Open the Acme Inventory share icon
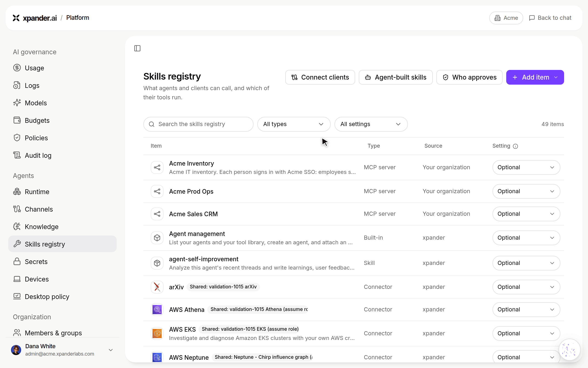588x368 pixels. pyautogui.click(x=157, y=167)
